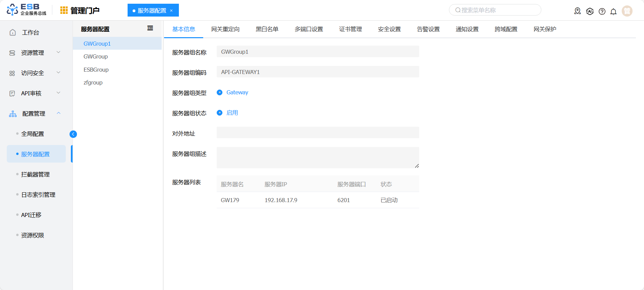Open 拦截器管理 in sidebar

pos(35,174)
